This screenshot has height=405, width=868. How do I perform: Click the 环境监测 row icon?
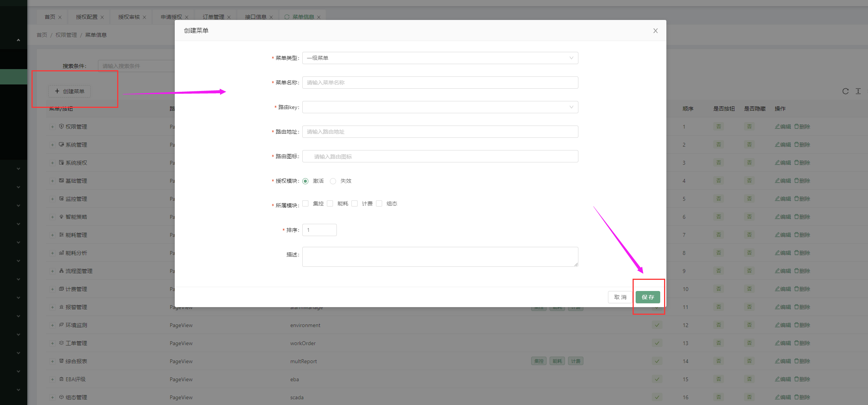[61, 325]
